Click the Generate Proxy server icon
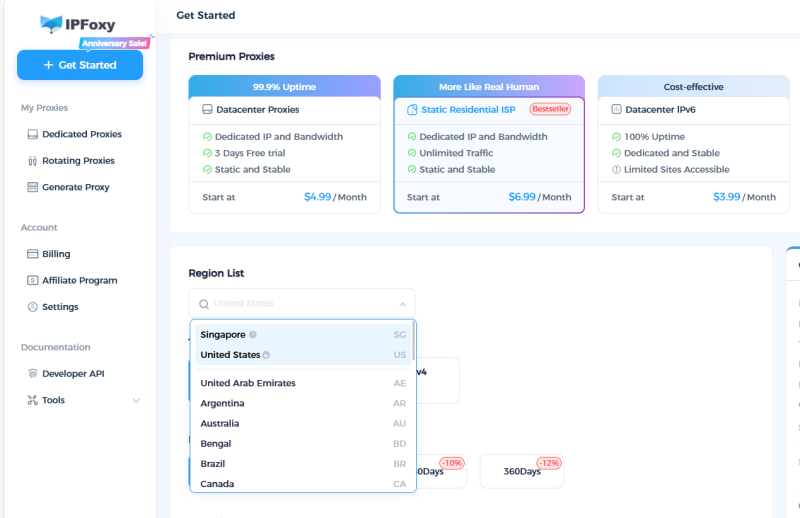Image resolution: width=800 pixels, height=518 pixels. click(33, 187)
